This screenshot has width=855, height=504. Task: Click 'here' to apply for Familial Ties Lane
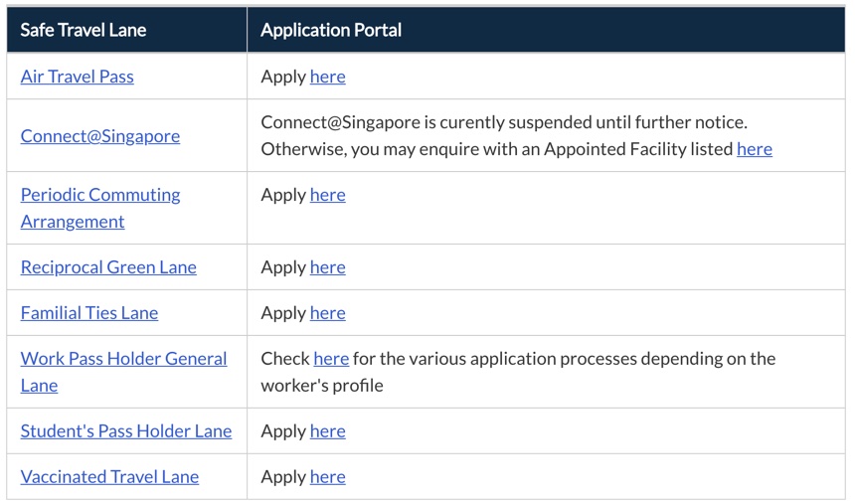pos(327,313)
